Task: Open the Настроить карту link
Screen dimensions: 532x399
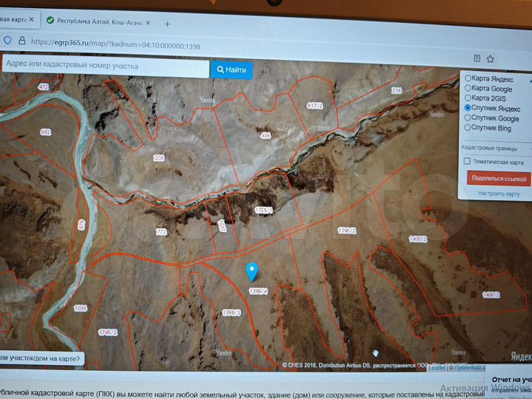Action: click(499, 194)
